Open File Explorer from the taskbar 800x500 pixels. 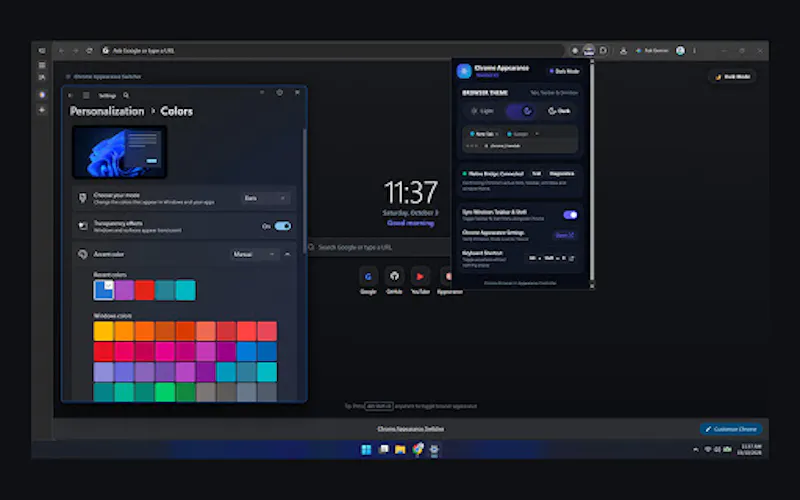(x=400, y=449)
